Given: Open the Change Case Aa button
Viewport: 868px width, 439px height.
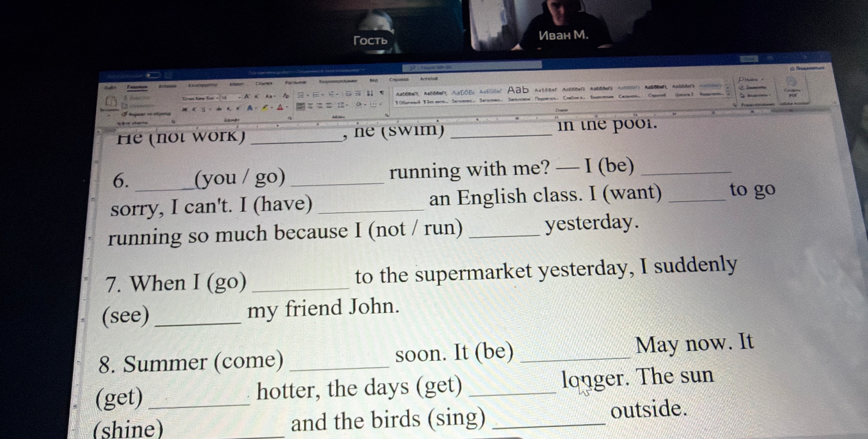Looking at the screenshot, I should pyautogui.click(x=270, y=97).
